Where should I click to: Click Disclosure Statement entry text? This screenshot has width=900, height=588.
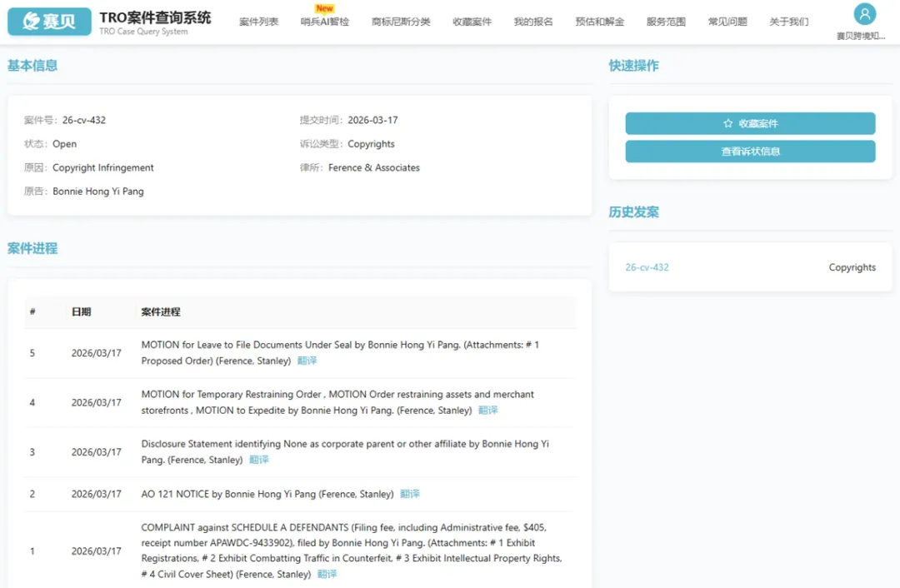[345, 451]
